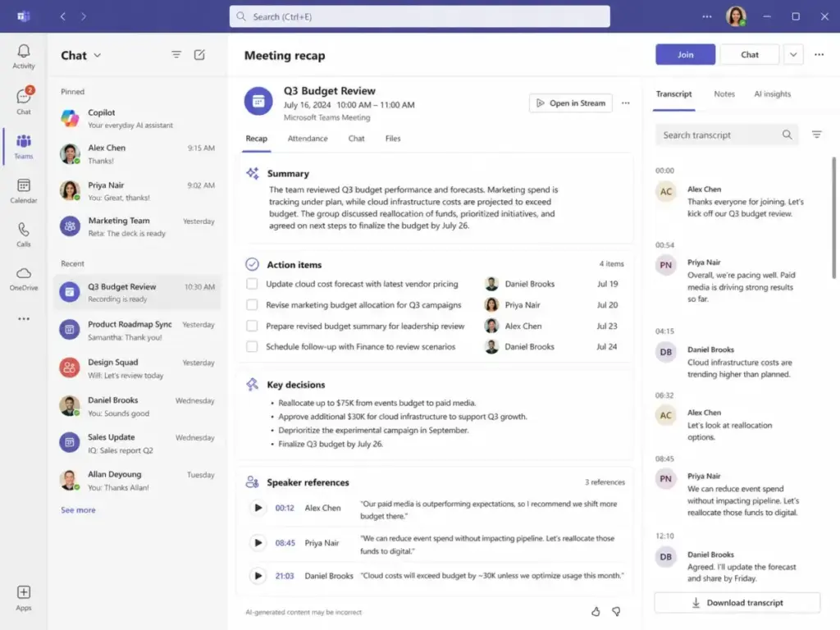Play Priya Nair's 08:45 speaker reference
The height and width of the screenshot is (630, 840).
tap(258, 543)
